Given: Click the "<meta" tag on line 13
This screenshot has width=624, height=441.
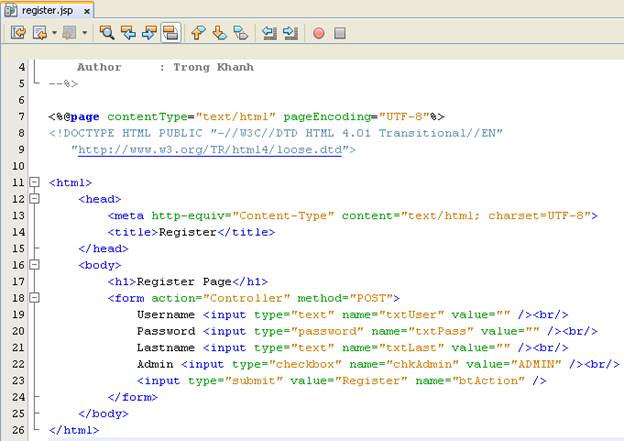Looking at the screenshot, I should [x=126, y=216].
